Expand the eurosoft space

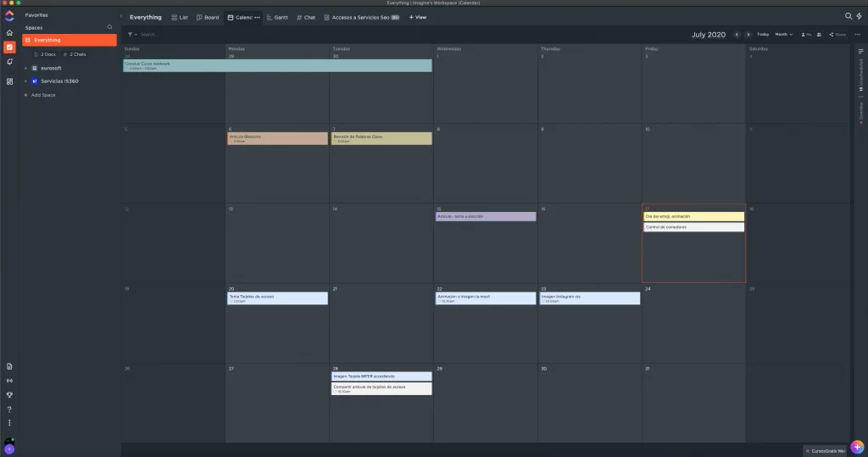25,68
